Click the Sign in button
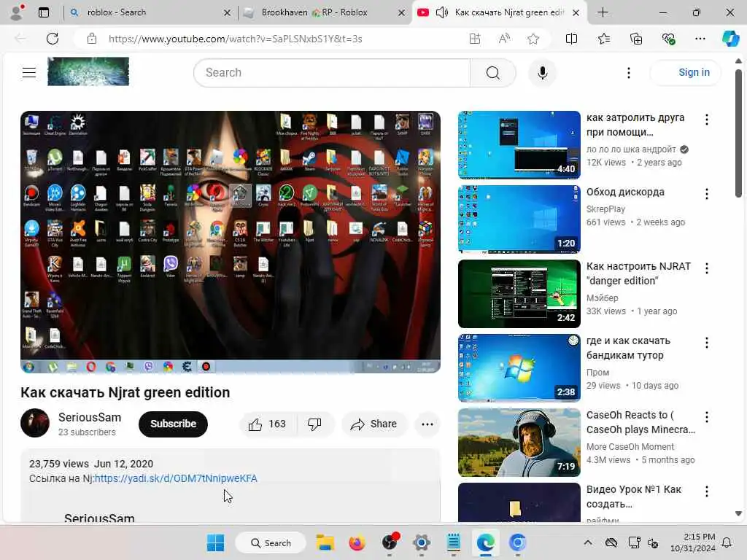Viewport: 747px width, 560px height. (x=686, y=72)
